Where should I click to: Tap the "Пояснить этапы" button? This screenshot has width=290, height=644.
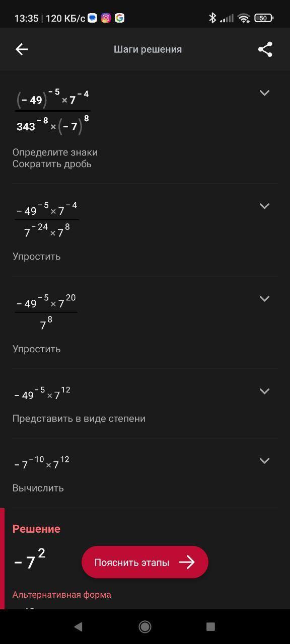point(145,562)
